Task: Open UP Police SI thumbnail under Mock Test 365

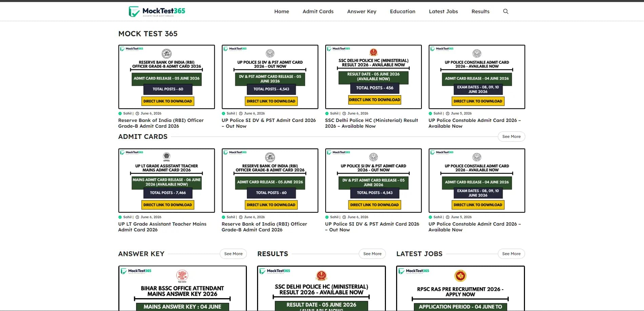Action: pos(270,77)
